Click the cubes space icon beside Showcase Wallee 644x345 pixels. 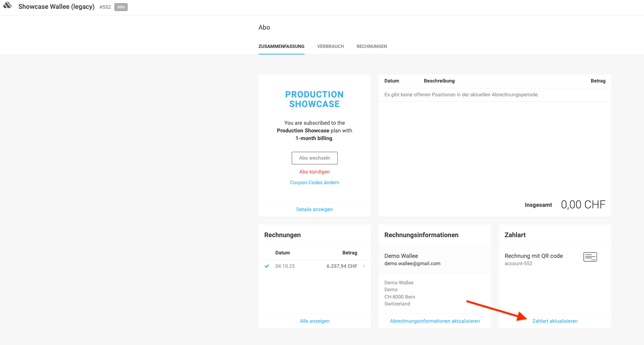(8, 5)
